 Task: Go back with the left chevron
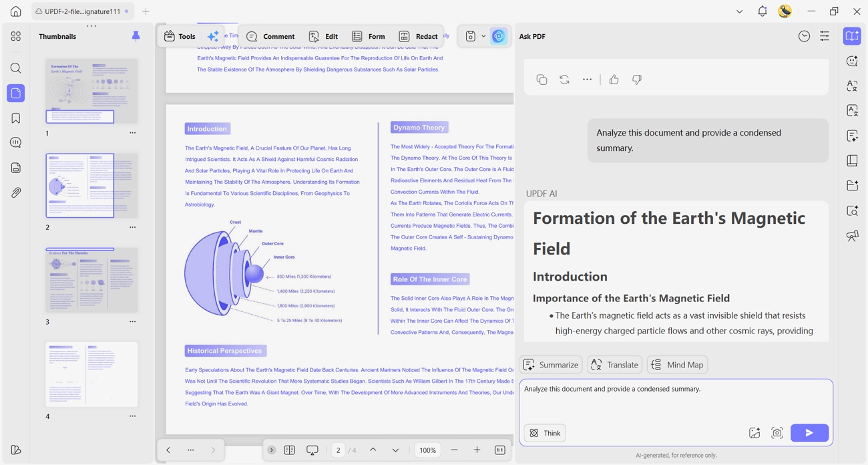click(x=168, y=450)
